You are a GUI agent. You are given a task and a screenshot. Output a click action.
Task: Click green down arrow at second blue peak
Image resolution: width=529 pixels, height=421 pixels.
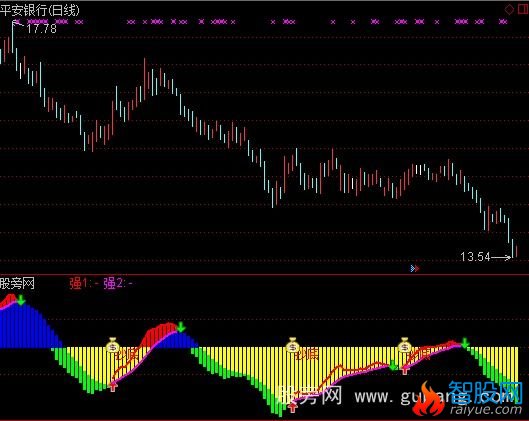pos(181,327)
